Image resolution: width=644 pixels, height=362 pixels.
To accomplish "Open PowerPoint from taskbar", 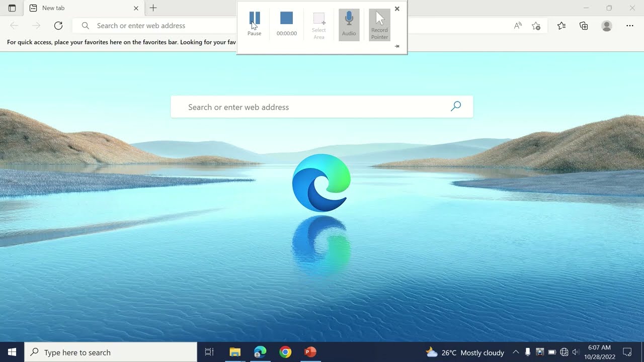I will pos(310,352).
